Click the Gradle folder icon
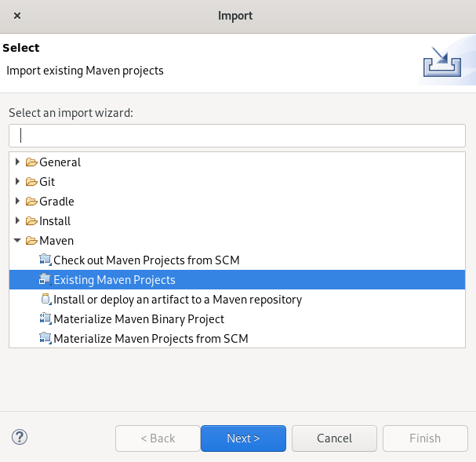The height and width of the screenshot is (462, 476). tap(31, 202)
